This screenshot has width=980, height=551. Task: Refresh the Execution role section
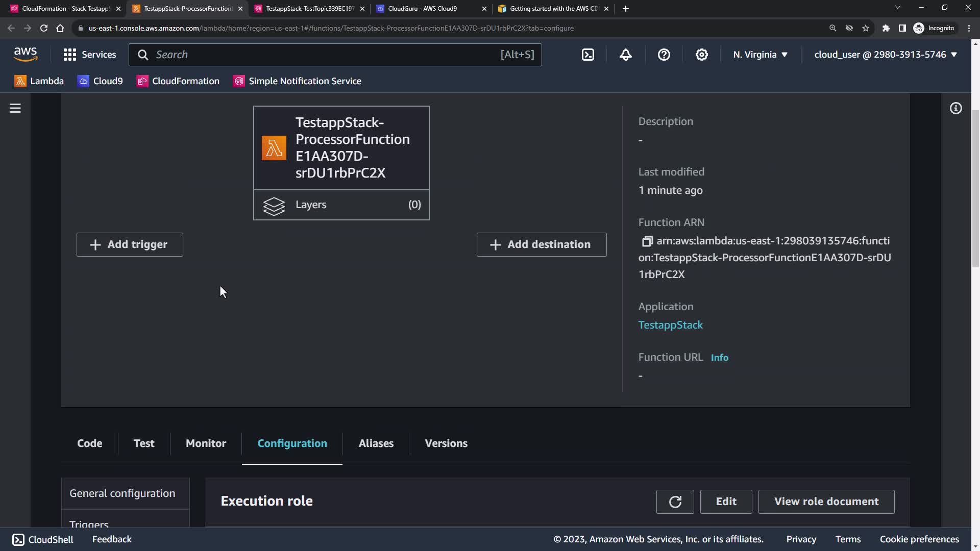[x=675, y=502]
